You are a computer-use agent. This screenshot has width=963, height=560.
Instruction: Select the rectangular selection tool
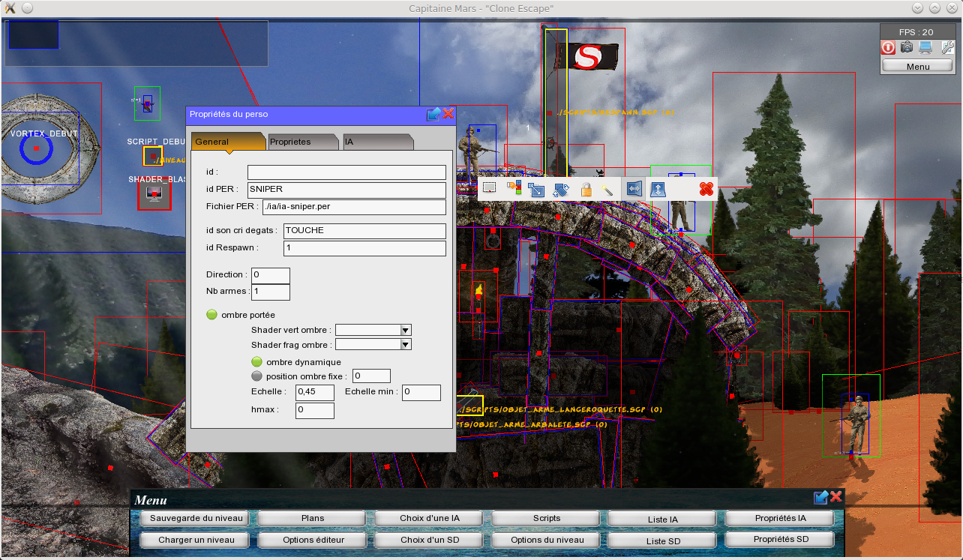[x=489, y=189]
